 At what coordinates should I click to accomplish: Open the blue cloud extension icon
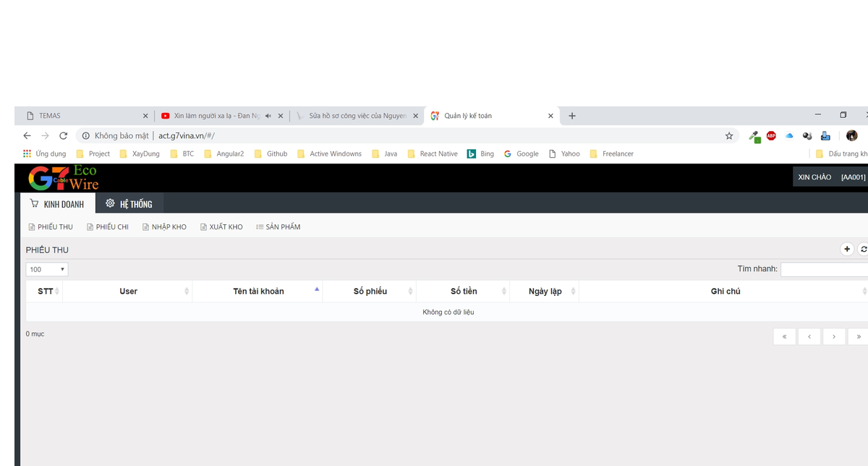[789, 135]
